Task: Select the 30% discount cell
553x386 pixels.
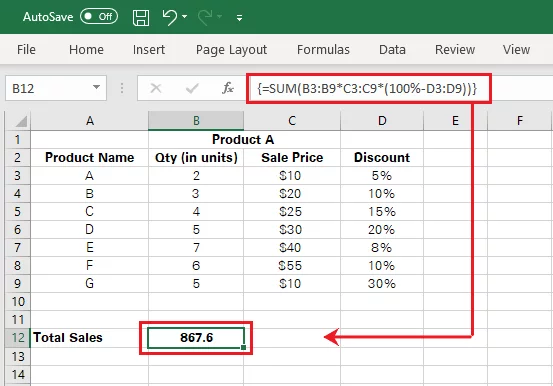Action: pos(382,283)
